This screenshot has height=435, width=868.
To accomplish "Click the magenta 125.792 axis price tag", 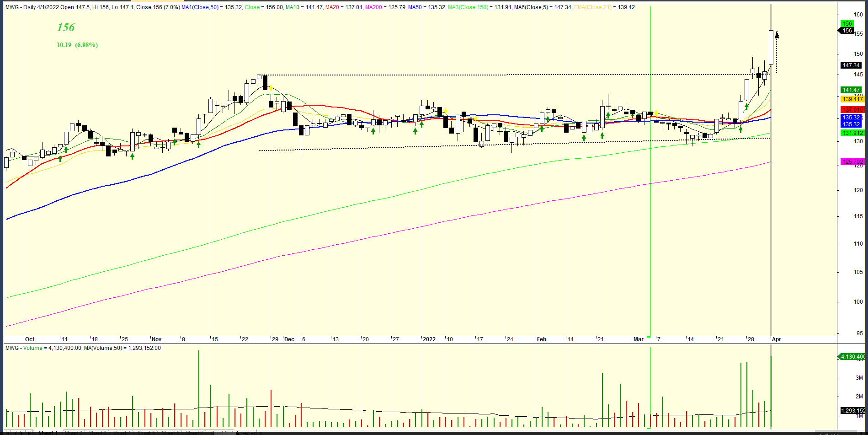I will (x=852, y=162).
